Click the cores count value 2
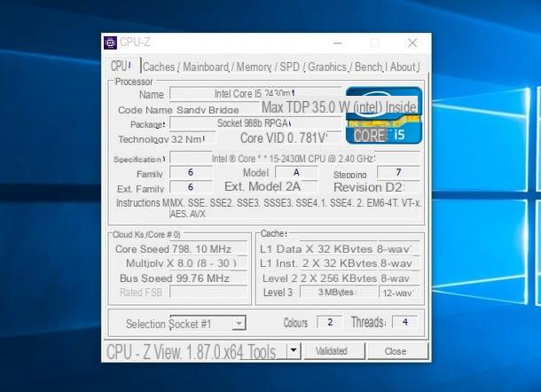541x392 pixels. click(x=330, y=322)
